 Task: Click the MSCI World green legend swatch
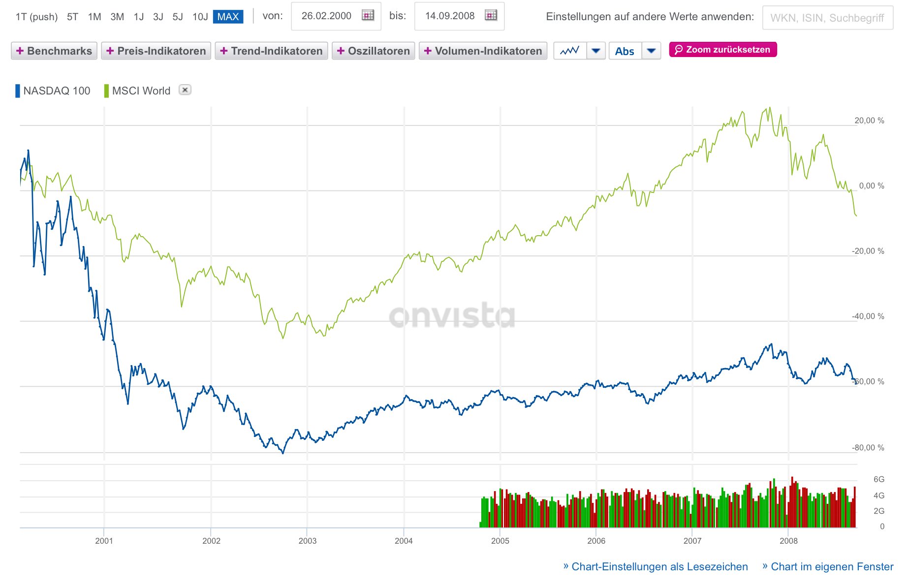pos(106,91)
